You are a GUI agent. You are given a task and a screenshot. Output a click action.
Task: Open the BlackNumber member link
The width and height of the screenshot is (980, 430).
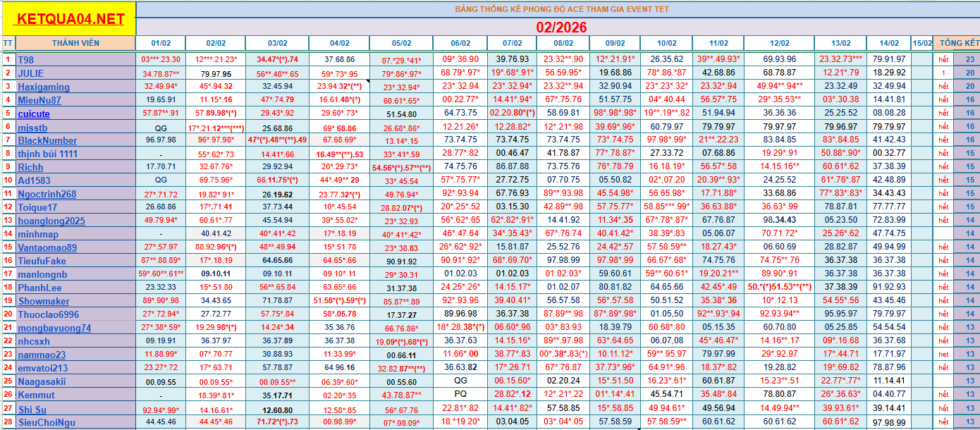pyautogui.click(x=47, y=140)
